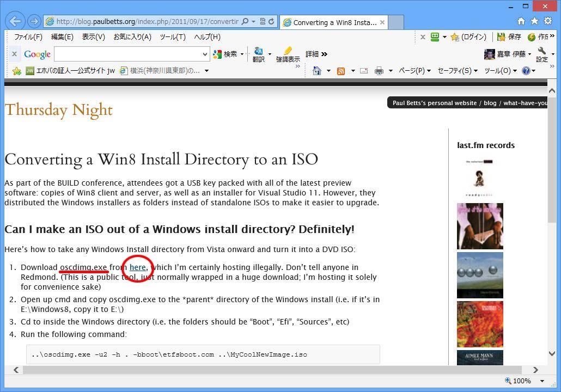Click the vertical scrollbar down arrow

coord(552,354)
